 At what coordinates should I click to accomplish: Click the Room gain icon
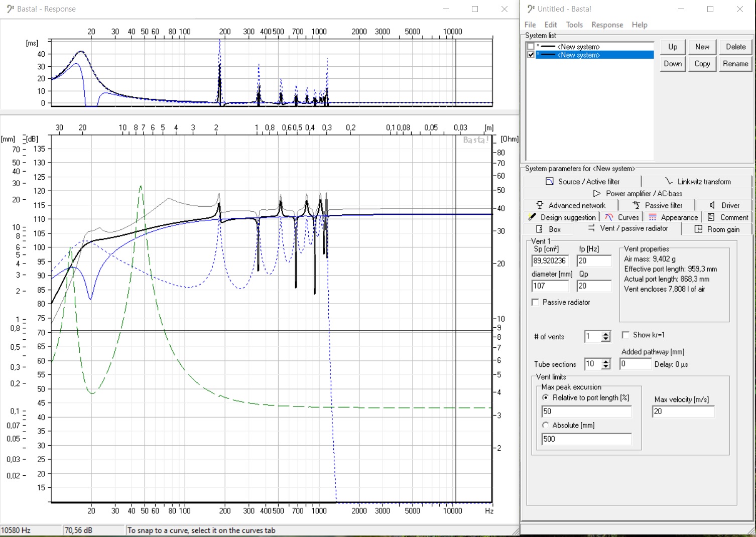(698, 229)
